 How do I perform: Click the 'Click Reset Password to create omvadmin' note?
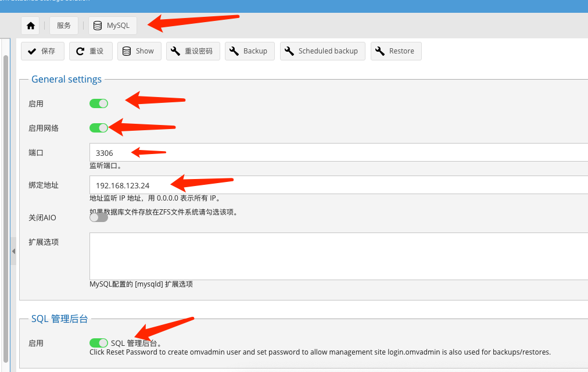point(320,352)
